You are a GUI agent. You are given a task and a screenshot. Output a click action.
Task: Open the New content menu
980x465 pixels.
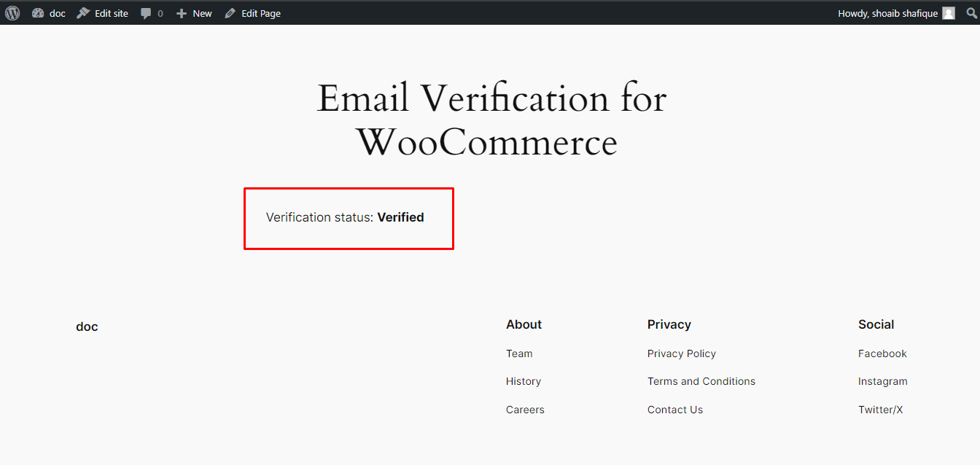pos(194,13)
